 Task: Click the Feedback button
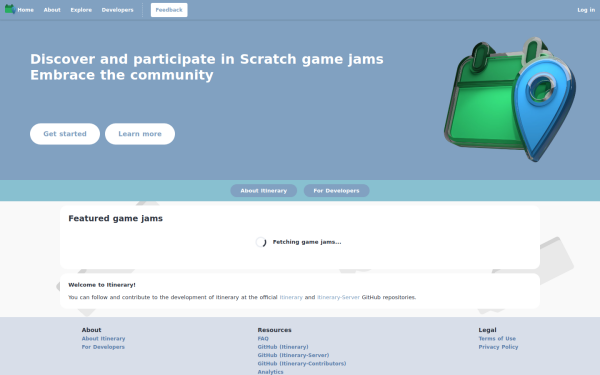[169, 10]
